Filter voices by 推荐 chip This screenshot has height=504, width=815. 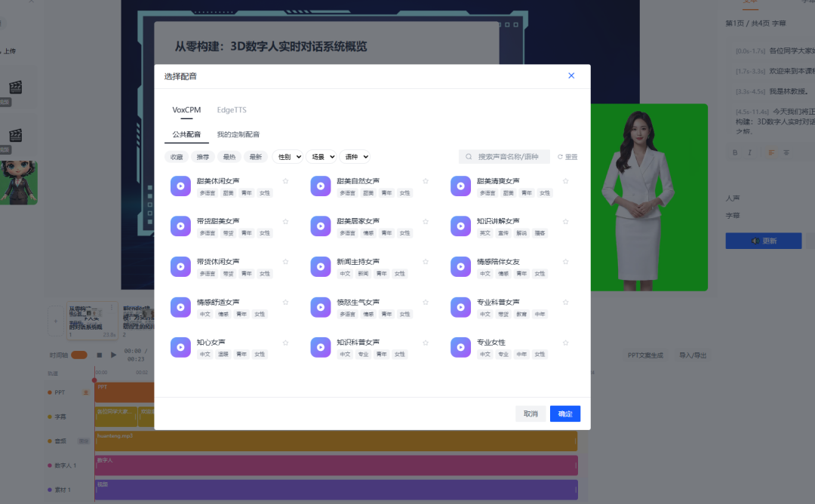coord(203,156)
